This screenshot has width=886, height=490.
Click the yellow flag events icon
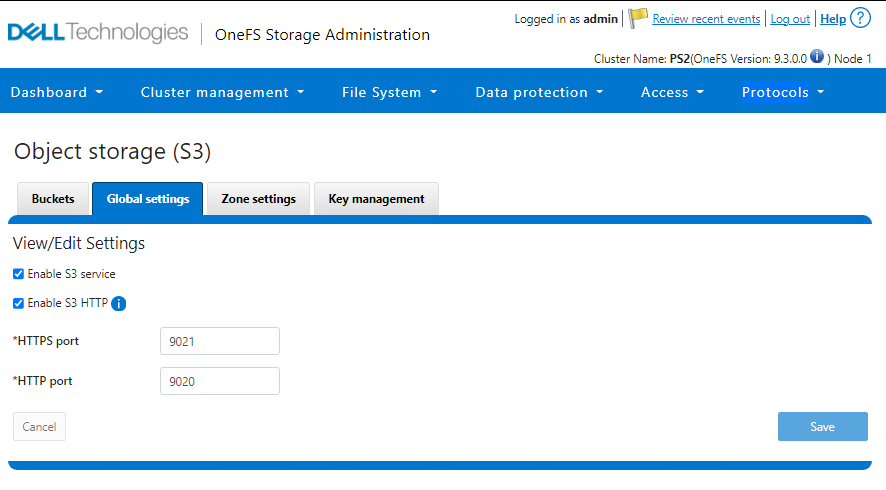638,19
